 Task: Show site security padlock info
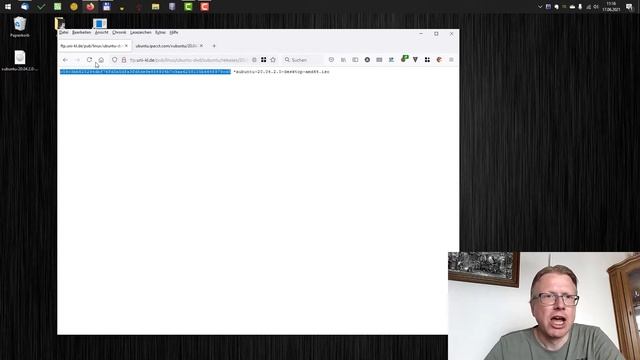pos(124,60)
